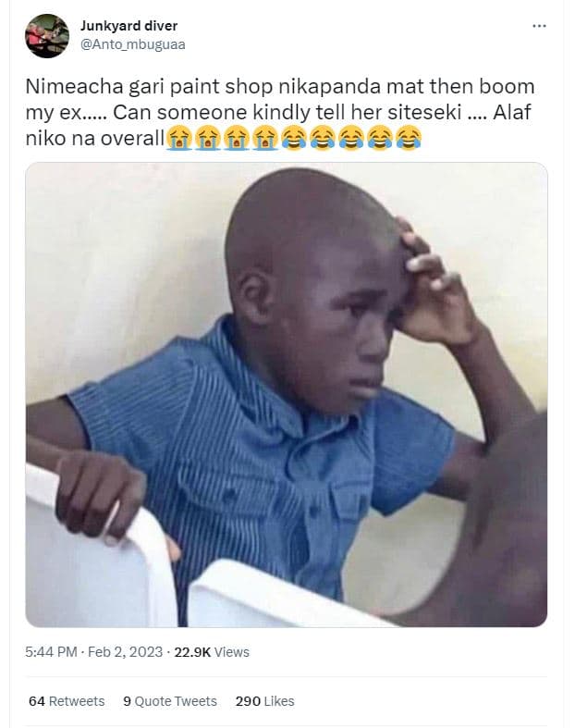This screenshot has width=575, height=728.
Task: View the 22.9K Views analytics
Action: 212,652
